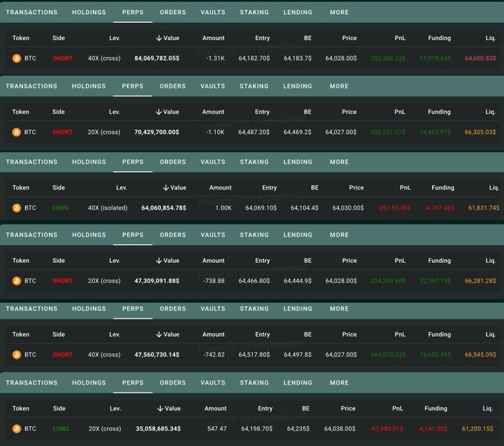Click the Value sort arrow above 47,309,091.88$
Screen dimensions: 504x446
(x=159, y=261)
